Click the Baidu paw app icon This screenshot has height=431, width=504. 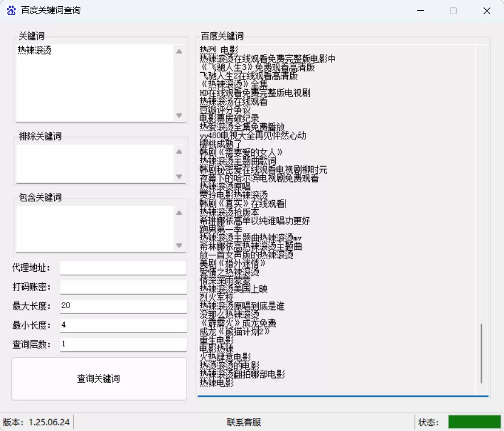click(11, 10)
